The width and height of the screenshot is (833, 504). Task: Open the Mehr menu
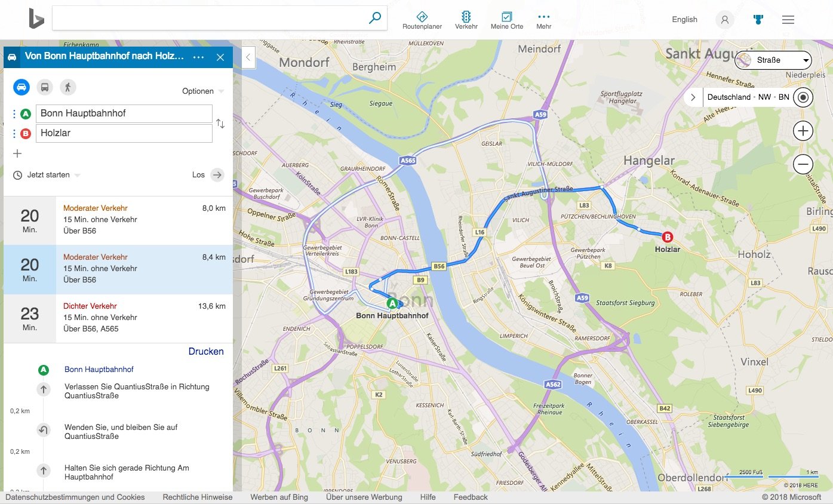click(x=543, y=20)
